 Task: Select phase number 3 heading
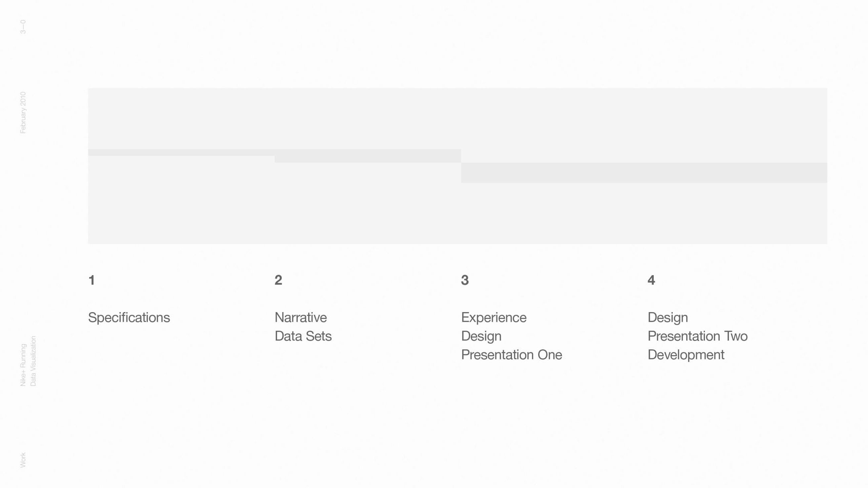coord(465,280)
